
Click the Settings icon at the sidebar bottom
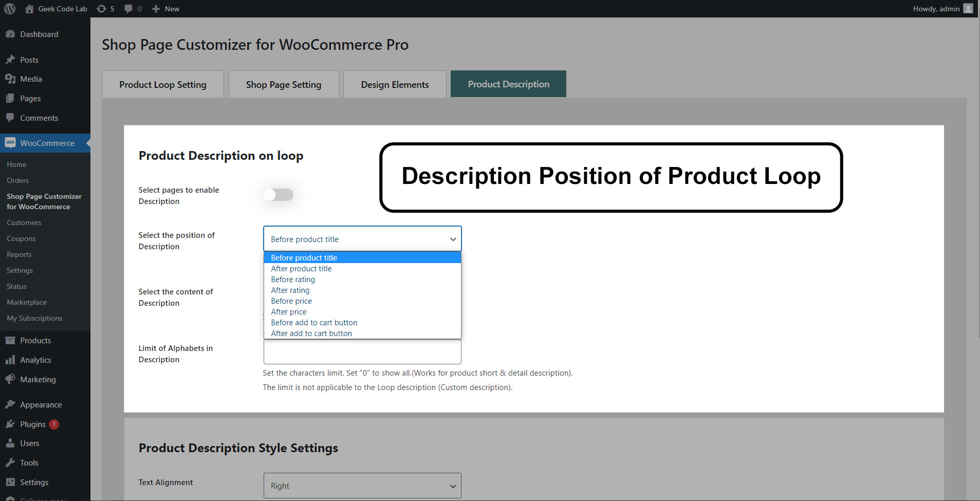(x=10, y=482)
